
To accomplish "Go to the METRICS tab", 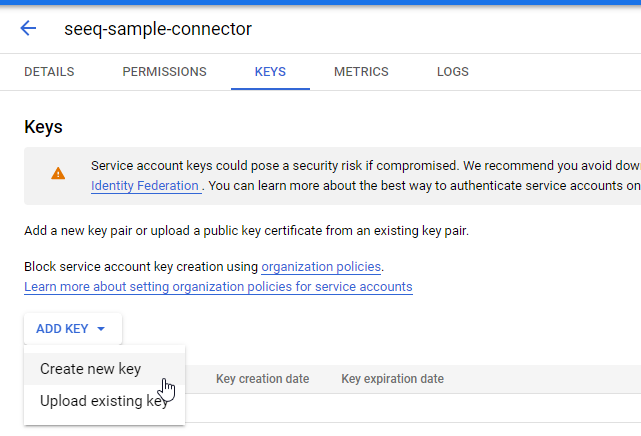I will click(x=361, y=72).
